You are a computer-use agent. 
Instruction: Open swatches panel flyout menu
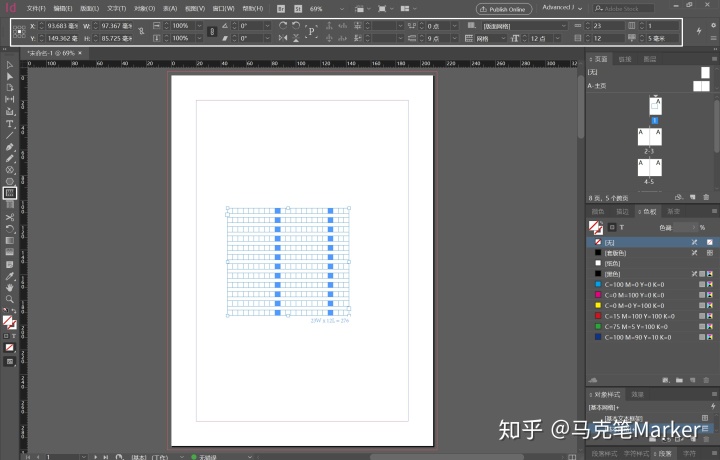714,211
